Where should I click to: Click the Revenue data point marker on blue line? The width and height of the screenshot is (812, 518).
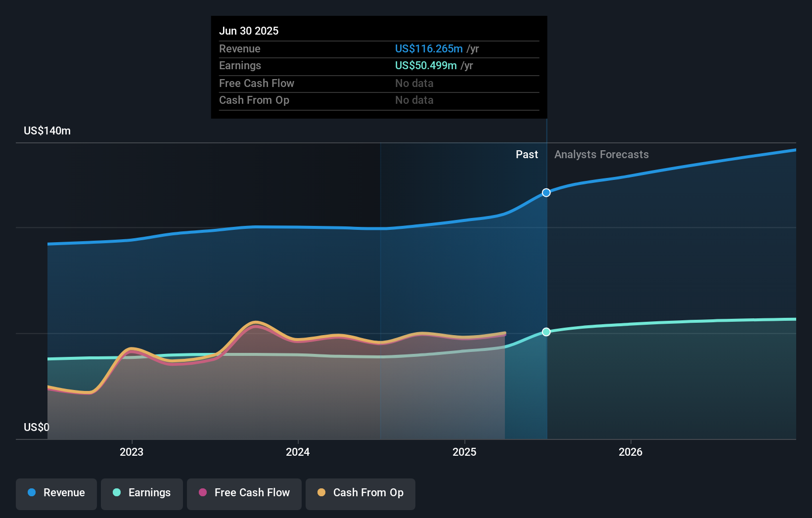pos(546,193)
